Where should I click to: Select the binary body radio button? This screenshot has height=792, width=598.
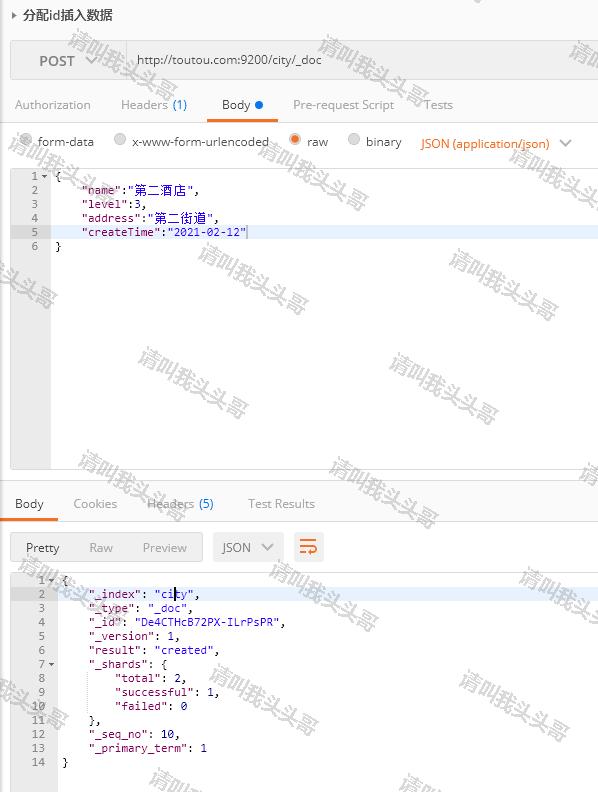pyautogui.click(x=354, y=139)
